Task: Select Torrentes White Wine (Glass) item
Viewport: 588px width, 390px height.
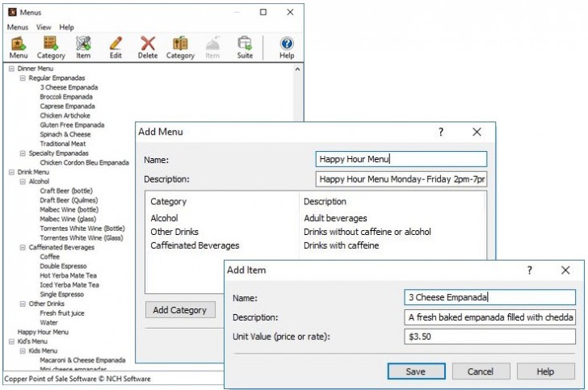Action: [x=82, y=238]
